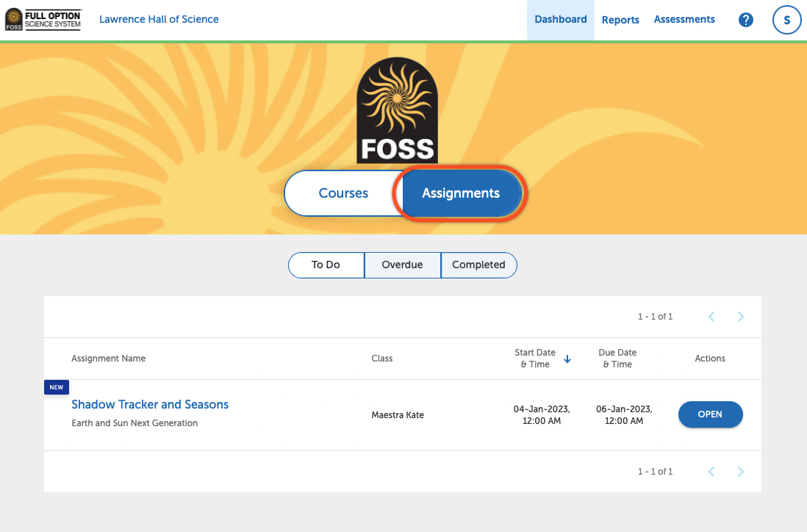
Task: Sort by Assignment Name column header
Action: pos(108,359)
